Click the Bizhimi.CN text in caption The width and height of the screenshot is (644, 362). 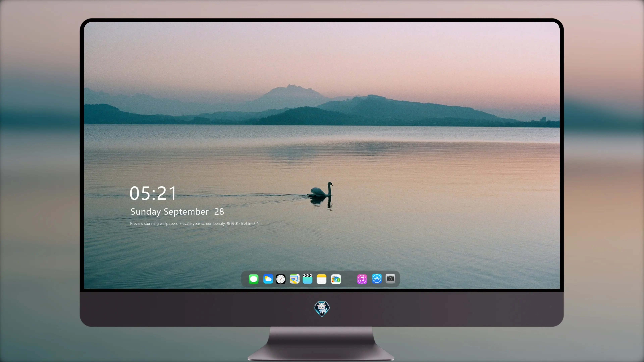pyautogui.click(x=250, y=223)
